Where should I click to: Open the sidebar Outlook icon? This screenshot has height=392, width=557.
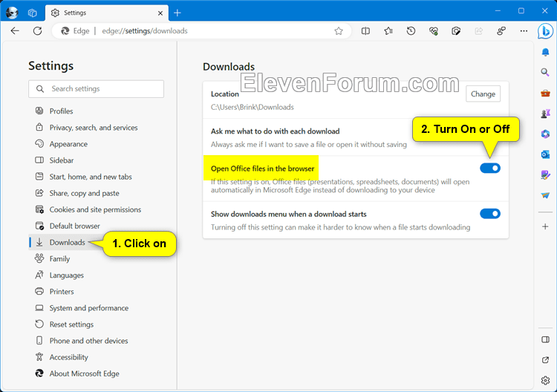pyautogui.click(x=545, y=154)
